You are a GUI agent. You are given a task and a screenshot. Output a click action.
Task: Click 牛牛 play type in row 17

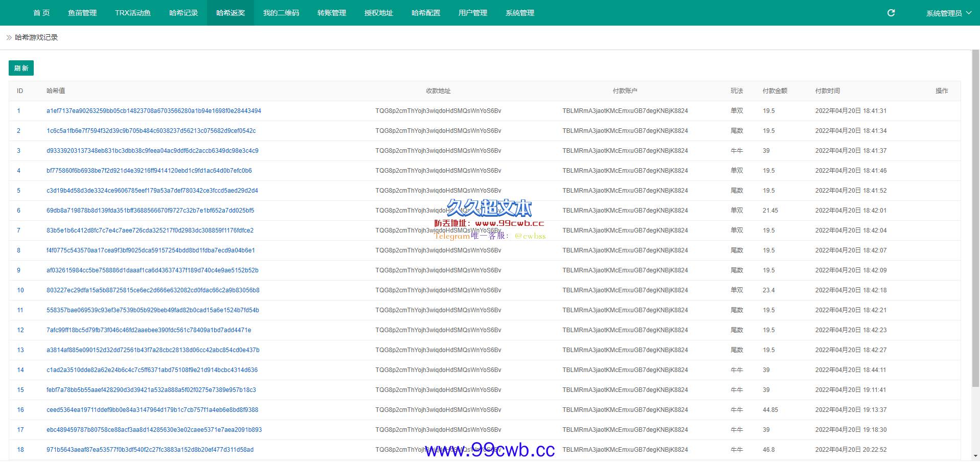click(x=737, y=430)
